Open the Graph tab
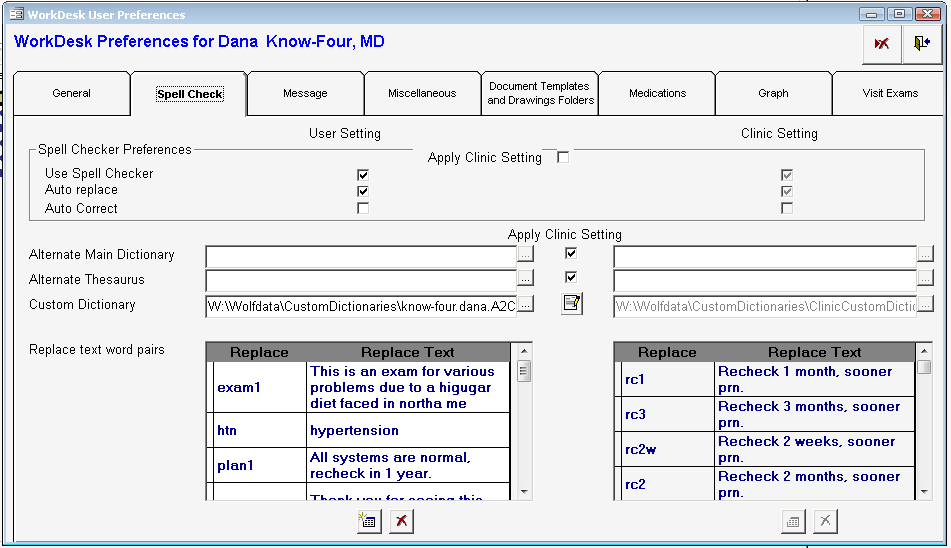 tap(773, 93)
